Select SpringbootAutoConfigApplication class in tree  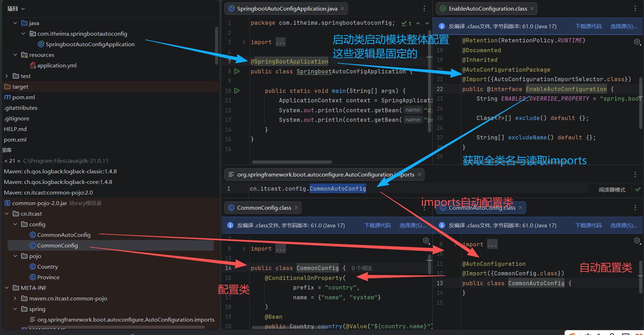(86, 44)
